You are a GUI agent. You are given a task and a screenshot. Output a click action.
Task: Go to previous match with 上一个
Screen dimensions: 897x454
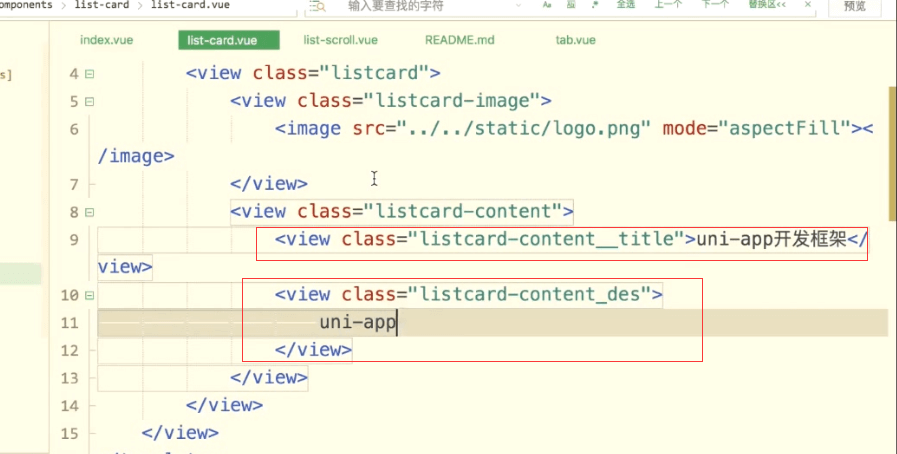click(668, 5)
